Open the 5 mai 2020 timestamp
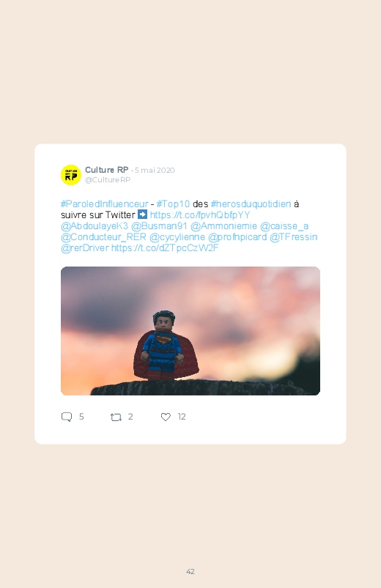381x588 pixels. tap(155, 171)
